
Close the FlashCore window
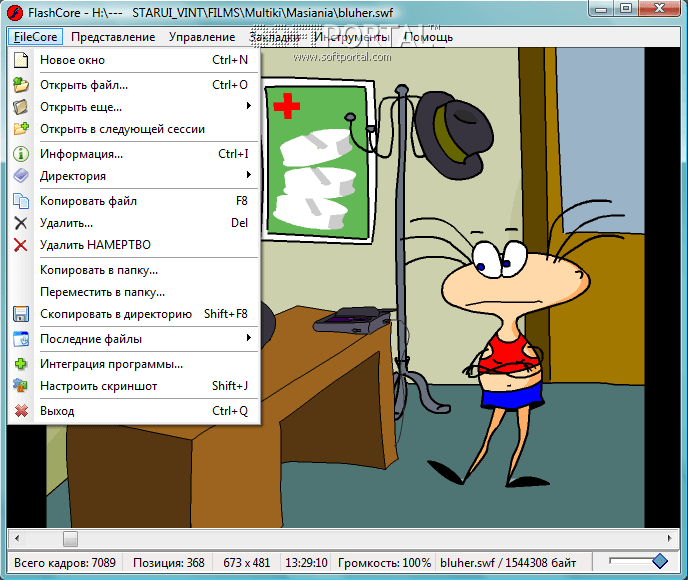(x=659, y=9)
